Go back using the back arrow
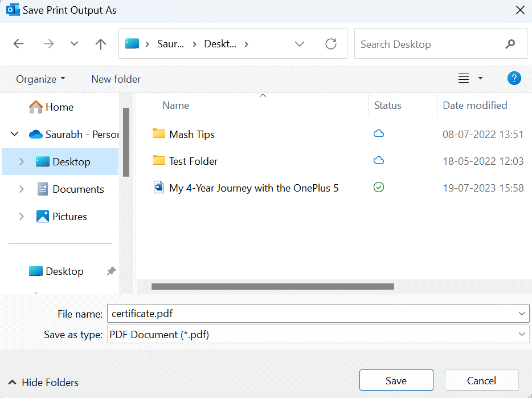 click(18, 44)
